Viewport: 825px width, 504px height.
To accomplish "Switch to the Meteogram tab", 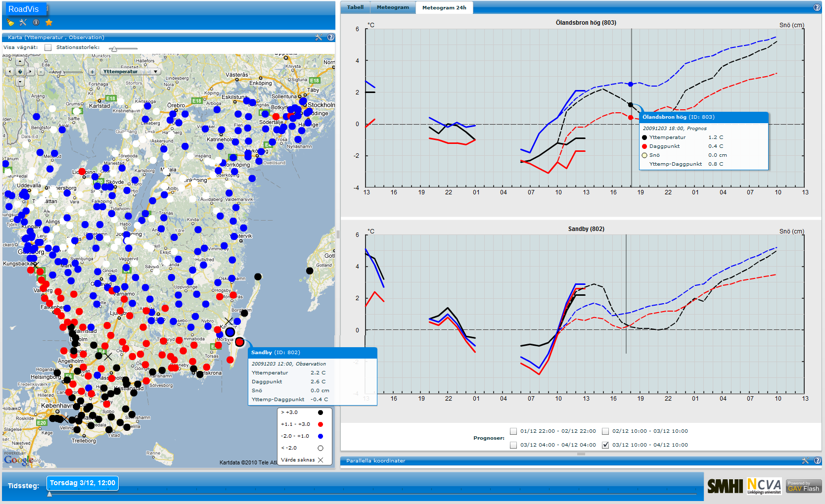I will coord(393,7).
